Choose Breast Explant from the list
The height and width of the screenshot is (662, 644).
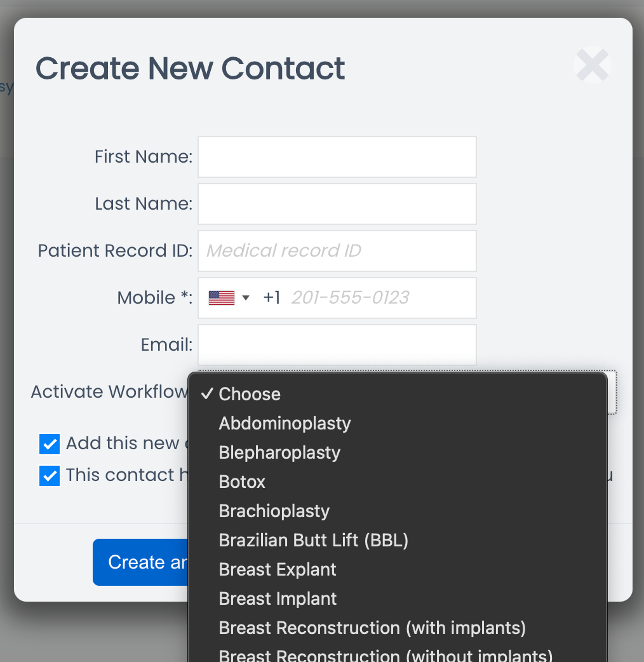tap(278, 569)
